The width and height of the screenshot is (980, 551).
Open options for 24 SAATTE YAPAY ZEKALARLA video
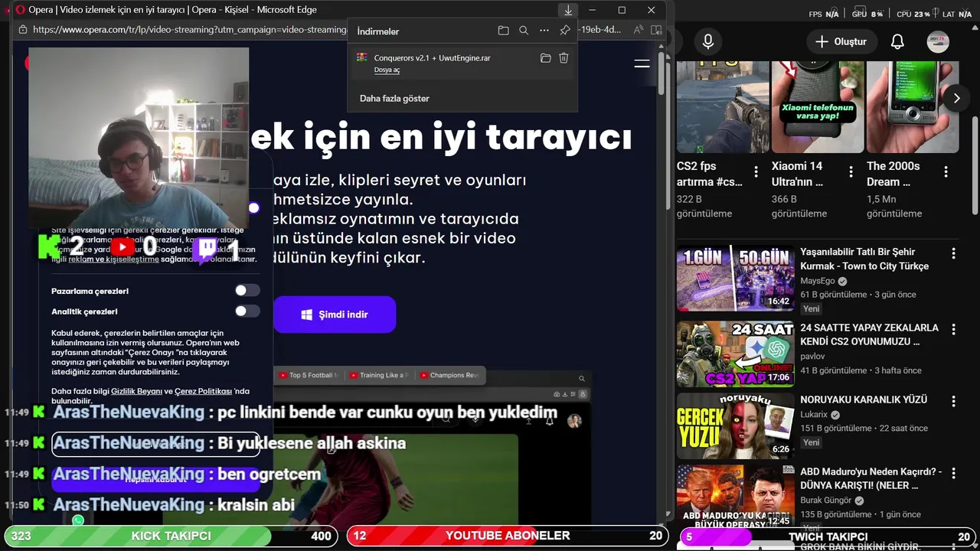pos(953,329)
